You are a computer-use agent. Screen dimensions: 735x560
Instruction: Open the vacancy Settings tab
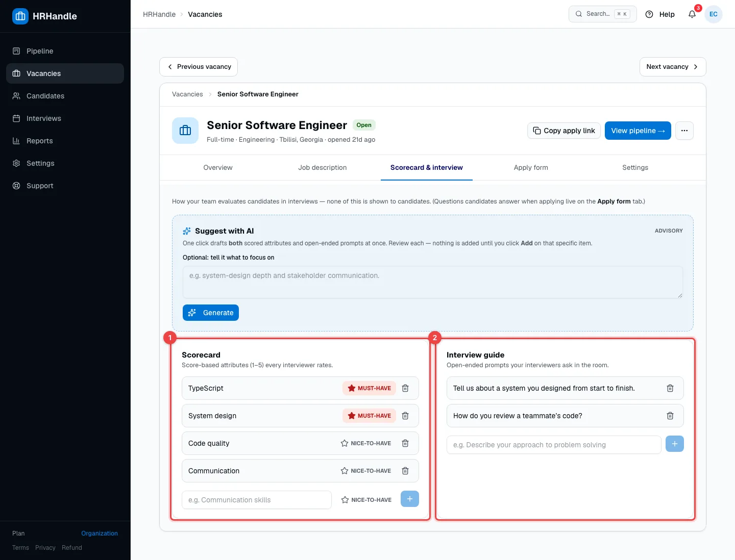tap(635, 167)
